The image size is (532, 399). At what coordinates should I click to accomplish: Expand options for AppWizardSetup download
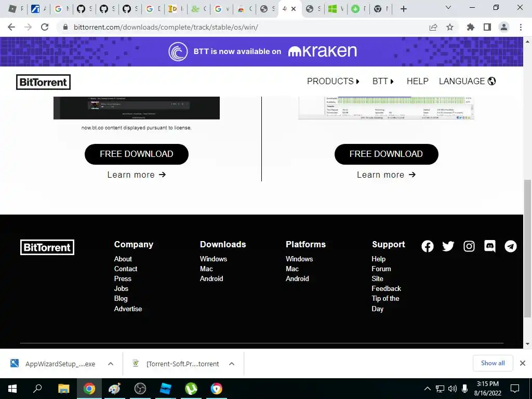(110, 364)
